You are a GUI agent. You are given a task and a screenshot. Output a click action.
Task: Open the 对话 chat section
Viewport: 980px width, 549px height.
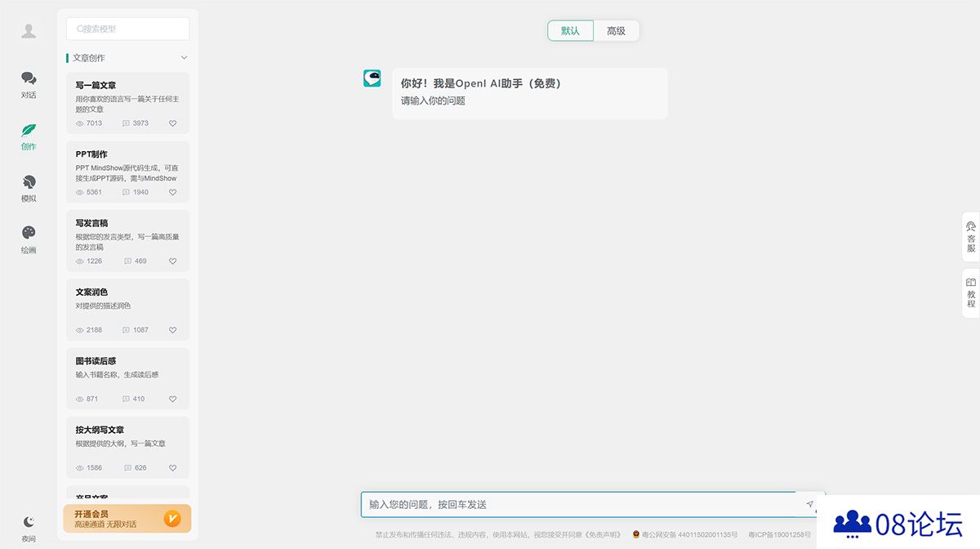point(29,84)
